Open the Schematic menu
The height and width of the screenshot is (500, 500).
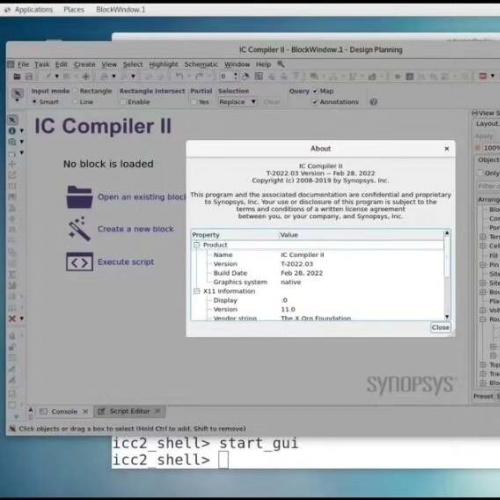coord(201,64)
